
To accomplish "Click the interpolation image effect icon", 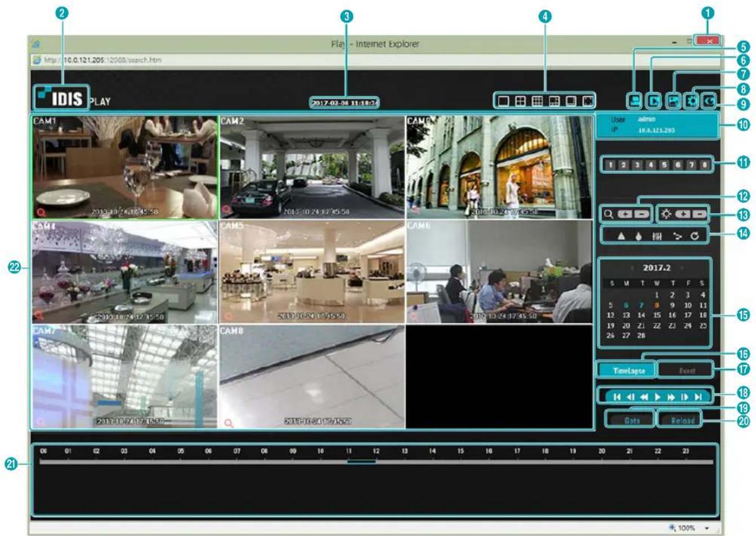I will [677, 236].
